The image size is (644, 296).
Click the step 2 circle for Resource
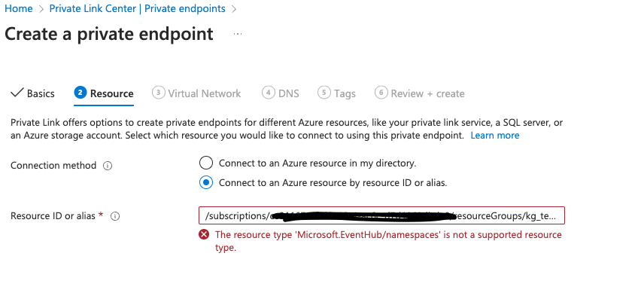[x=80, y=93]
